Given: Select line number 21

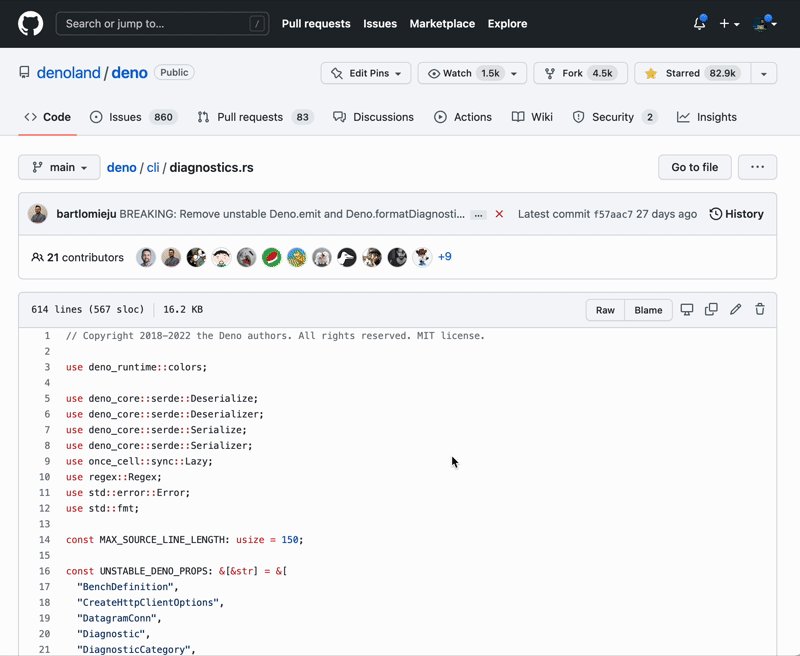Looking at the screenshot, I should (x=44, y=649).
